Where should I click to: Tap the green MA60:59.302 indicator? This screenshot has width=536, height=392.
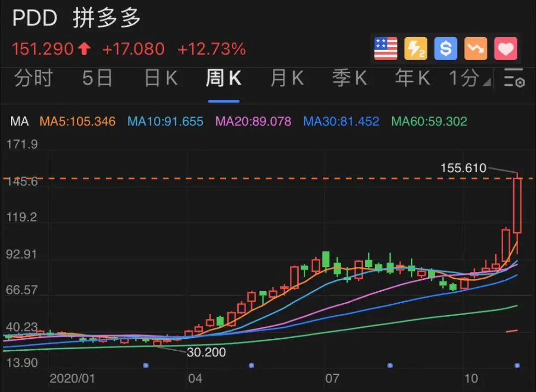click(429, 122)
